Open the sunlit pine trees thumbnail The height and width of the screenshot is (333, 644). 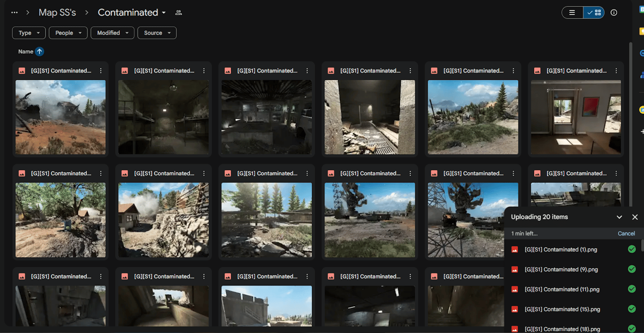(267, 220)
